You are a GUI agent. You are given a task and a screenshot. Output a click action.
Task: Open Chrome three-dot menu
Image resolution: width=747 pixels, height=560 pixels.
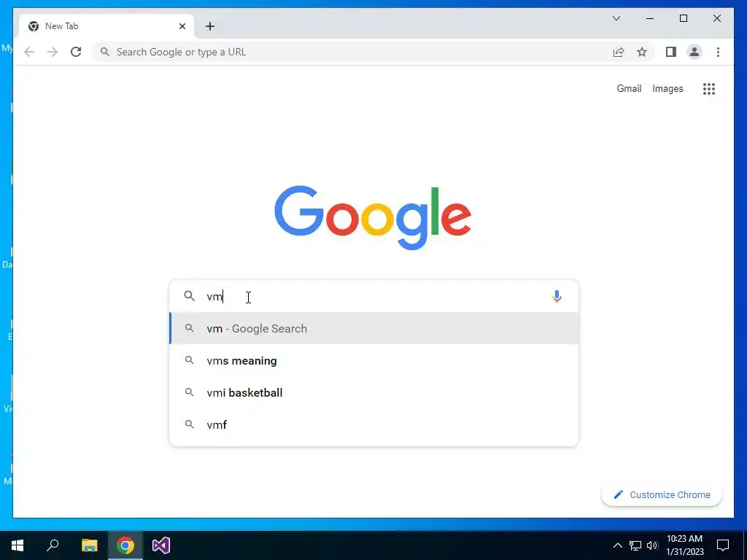(718, 52)
